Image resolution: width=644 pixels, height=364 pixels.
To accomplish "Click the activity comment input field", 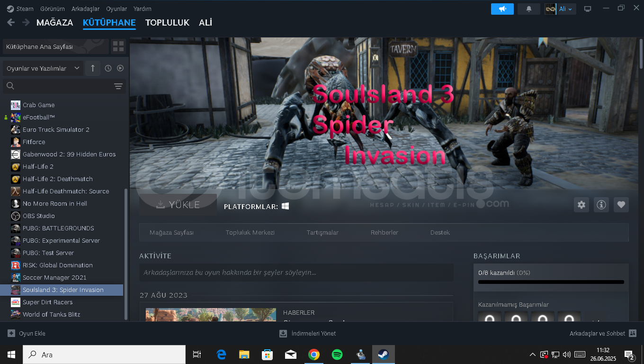I will (296, 273).
